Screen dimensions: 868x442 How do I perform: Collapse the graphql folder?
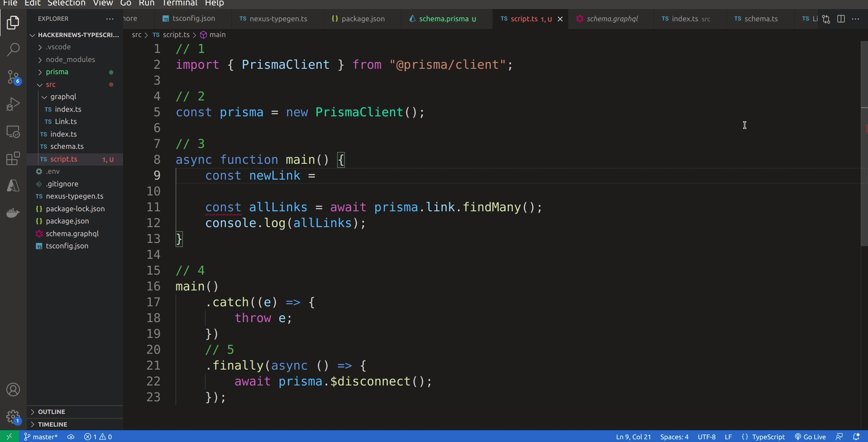tap(75, 97)
